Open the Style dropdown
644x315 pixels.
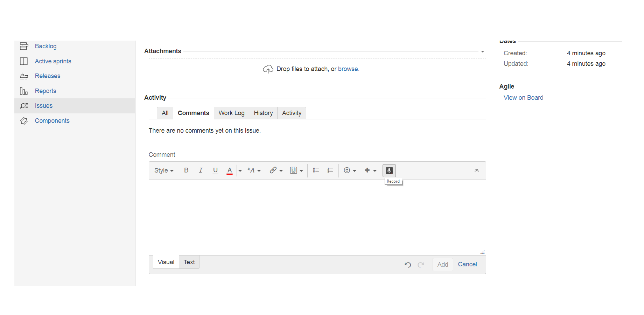164,170
